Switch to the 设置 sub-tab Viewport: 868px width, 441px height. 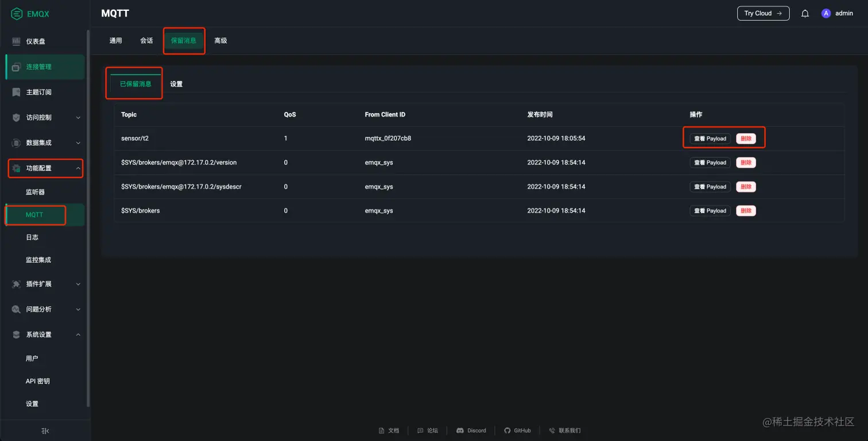[x=176, y=83]
